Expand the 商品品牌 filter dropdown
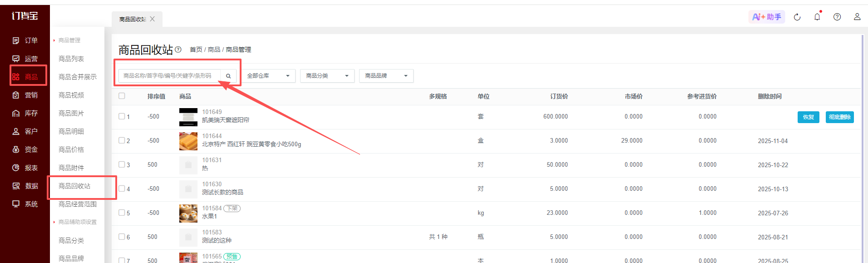The height and width of the screenshot is (263, 868). point(386,76)
